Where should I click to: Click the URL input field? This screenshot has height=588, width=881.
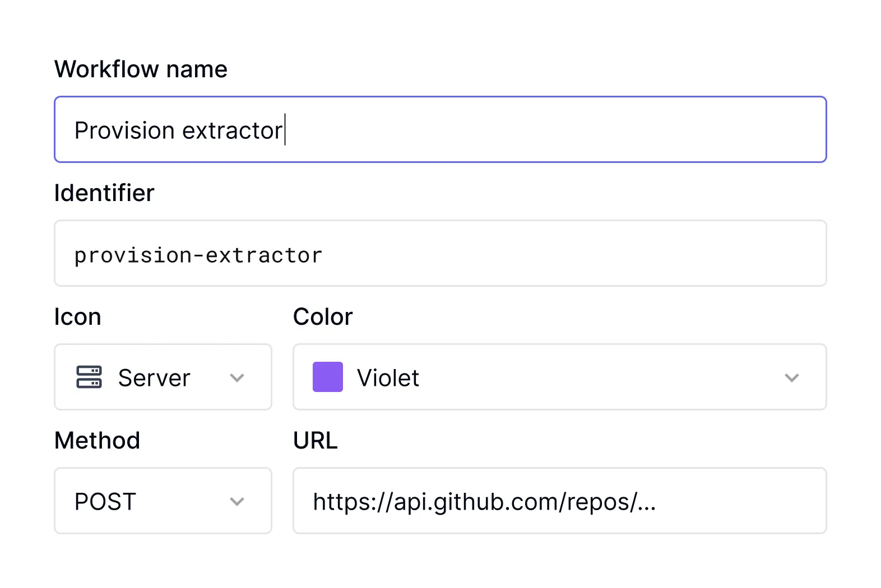coord(560,501)
